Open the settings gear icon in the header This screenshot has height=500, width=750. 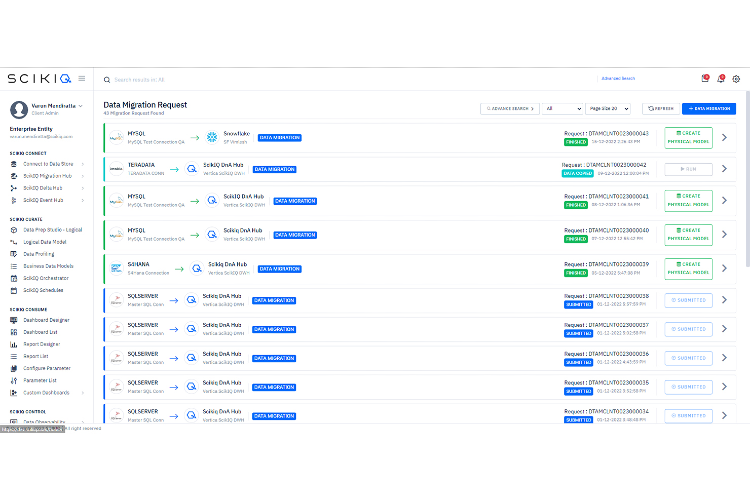pos(736,79)
